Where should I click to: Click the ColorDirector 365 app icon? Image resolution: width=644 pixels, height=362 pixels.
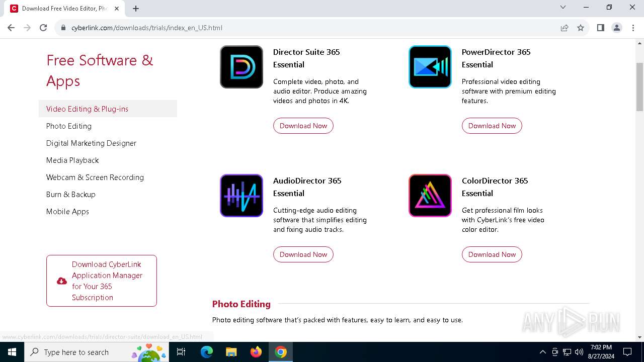(430, 196)
